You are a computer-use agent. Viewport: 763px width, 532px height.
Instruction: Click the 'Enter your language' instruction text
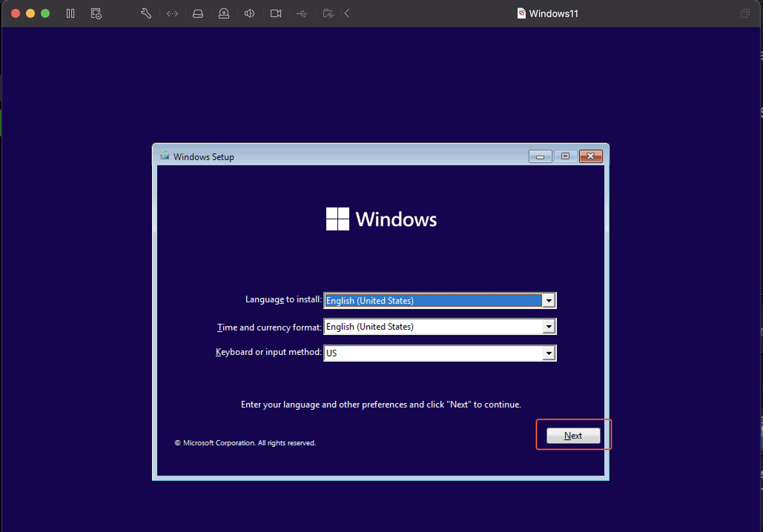(x=381, y=405)
